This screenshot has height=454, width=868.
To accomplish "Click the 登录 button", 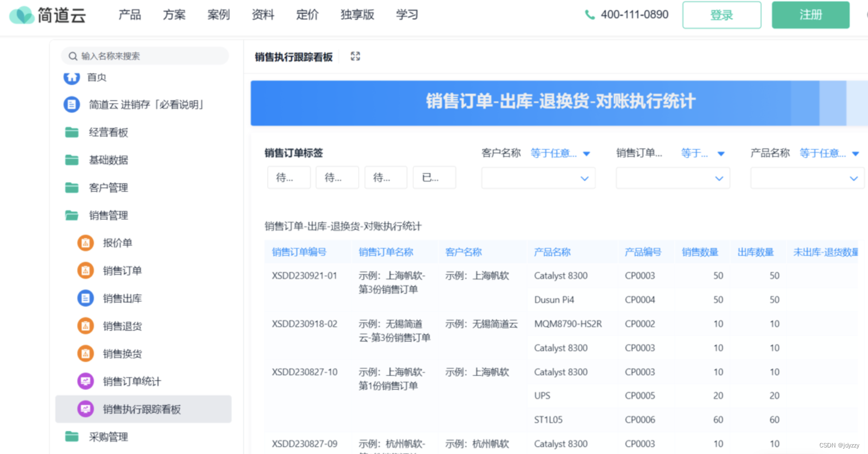I will tap(721, 15).
